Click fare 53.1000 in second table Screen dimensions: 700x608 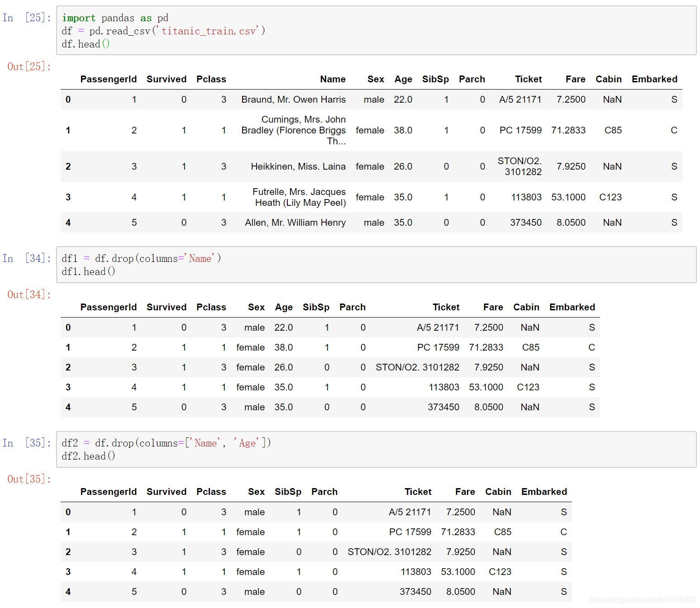[486, 387]
